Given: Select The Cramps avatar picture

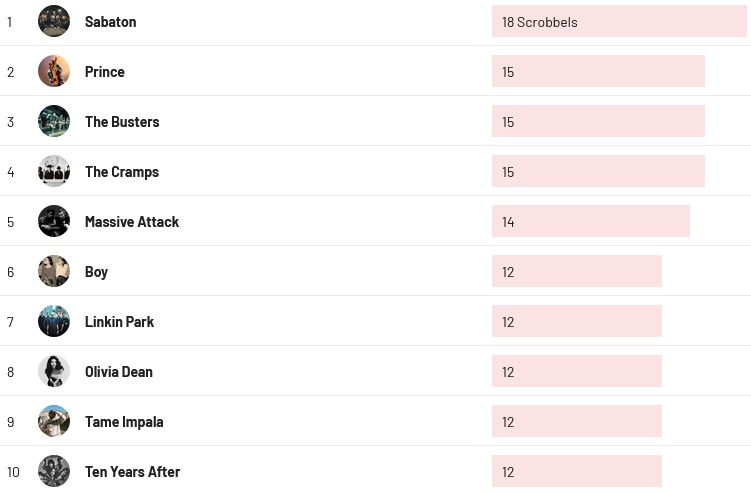Looking at the screenshot, I should [x=54, y=171].
